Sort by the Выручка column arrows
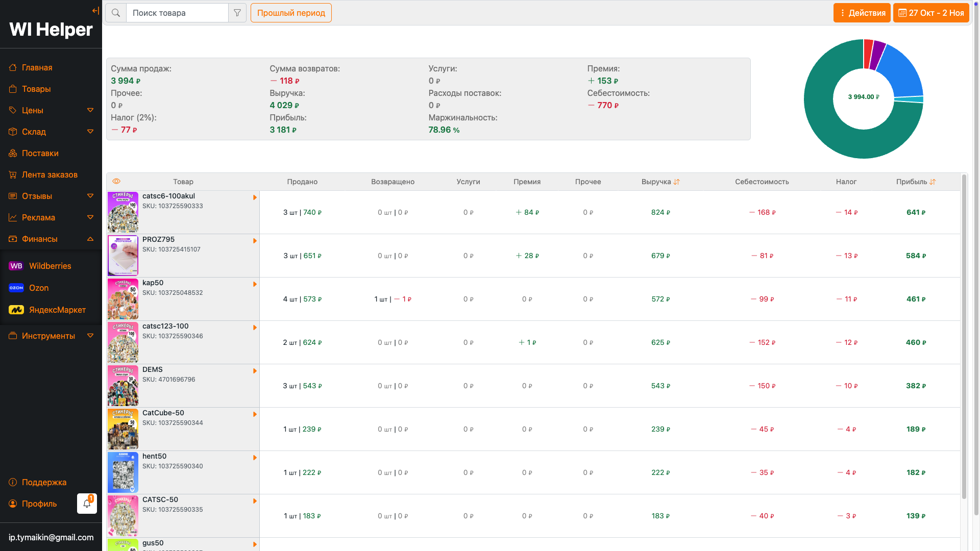980x551 pixels. pos(677,182)
